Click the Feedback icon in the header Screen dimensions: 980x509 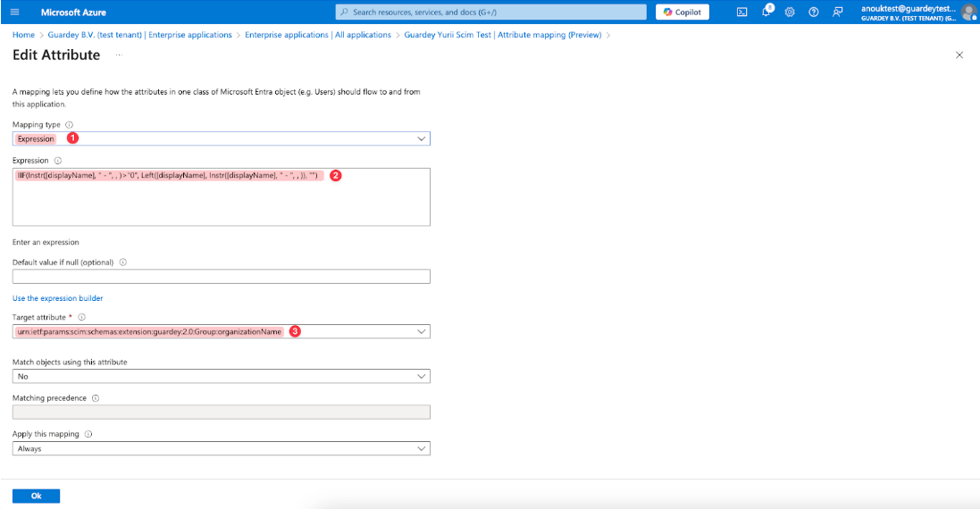click(x=837, y=12)
